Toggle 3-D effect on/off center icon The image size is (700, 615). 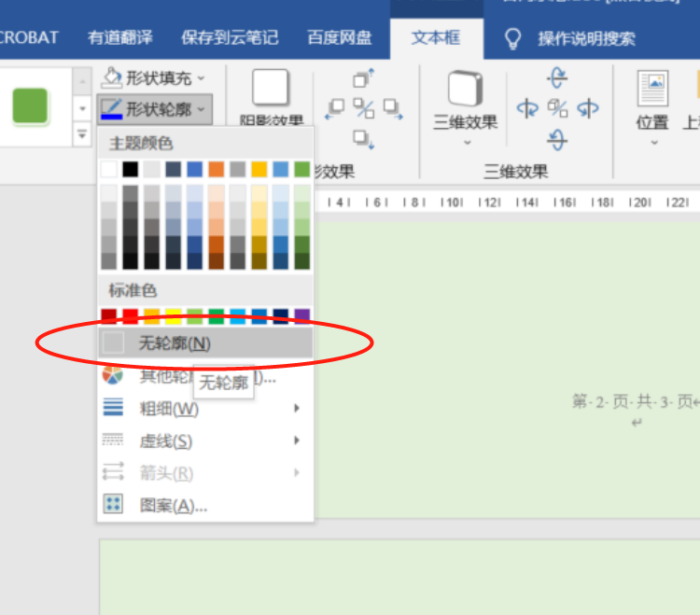click(x=557, y=108)
